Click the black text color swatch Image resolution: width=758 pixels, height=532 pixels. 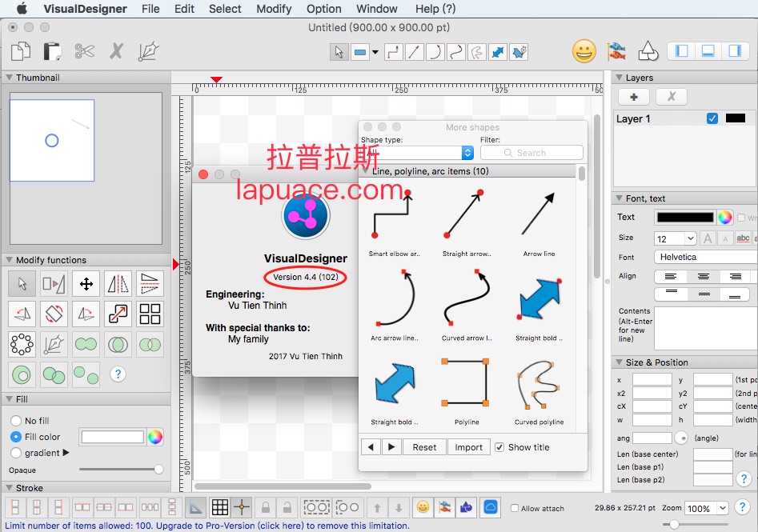[x=684, y=217]
